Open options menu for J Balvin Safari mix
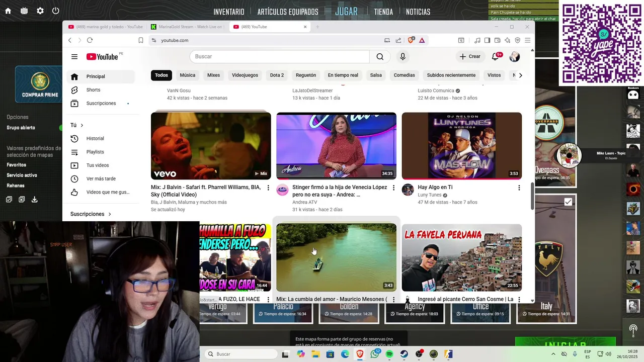This screenshot has width=644, height=362. [268, 188]
